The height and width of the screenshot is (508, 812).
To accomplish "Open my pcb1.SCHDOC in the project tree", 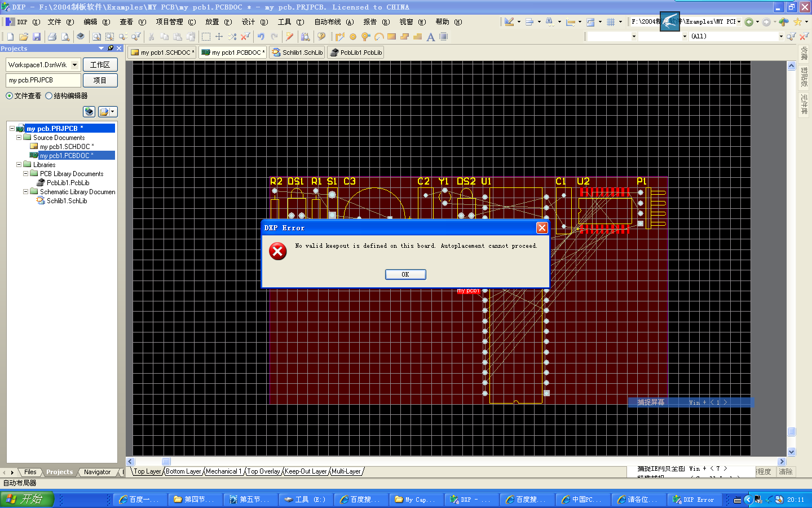I will coord(67,147).
